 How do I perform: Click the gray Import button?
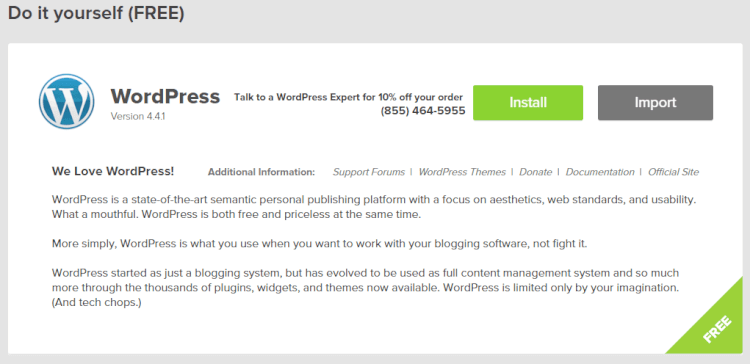click(x=655, y=103)
